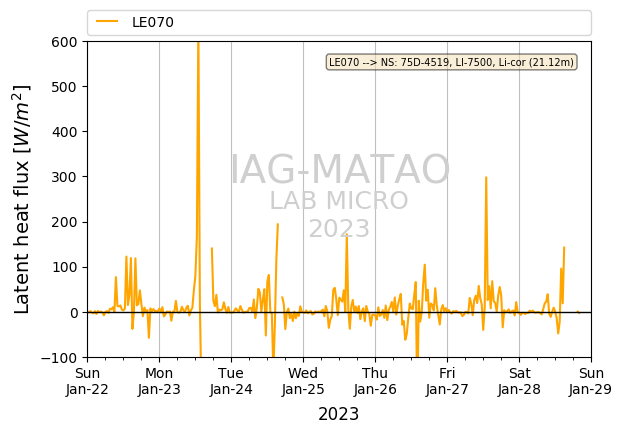Click the x-axis label 'Tue Jan-24'
The width and height of the screenshot is (623, 434).
(x=231, y=381)
